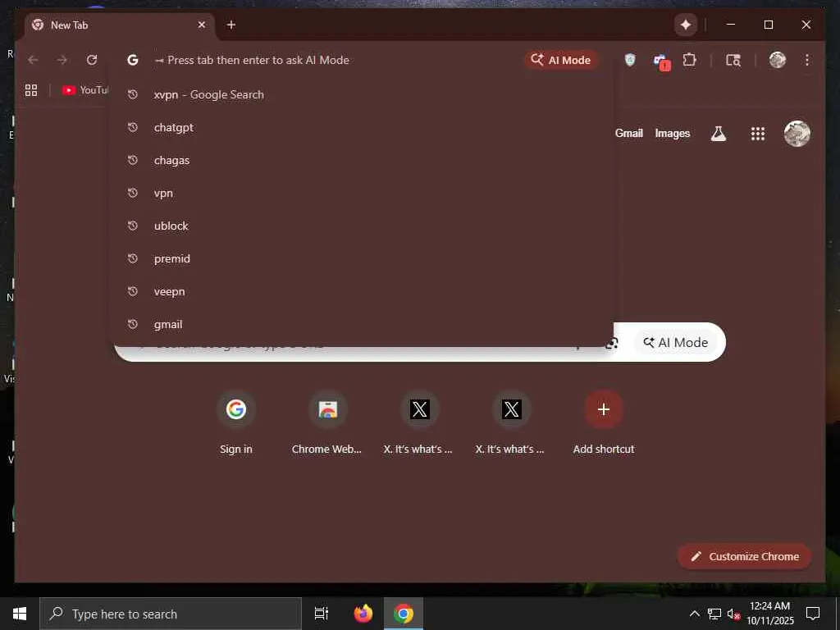The image size is (840, 630).
Task: Open the Gemini sparkle button in title bar
Action: coord(685,25)
